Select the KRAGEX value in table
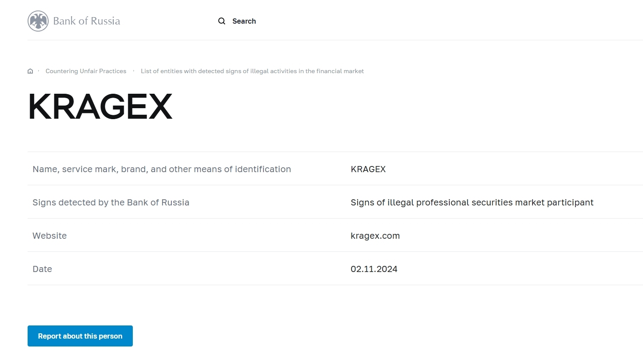The width and height of the screenshot is (643, 364). click(368, 169)
